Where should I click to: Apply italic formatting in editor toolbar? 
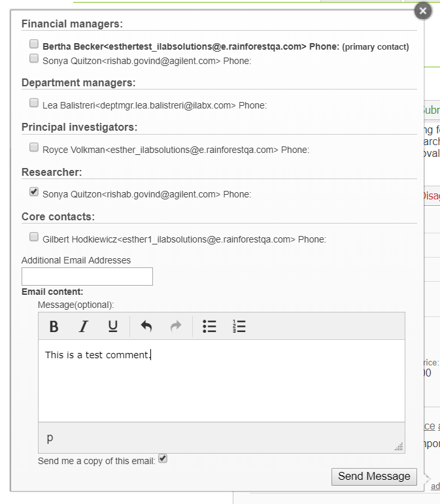83,326
